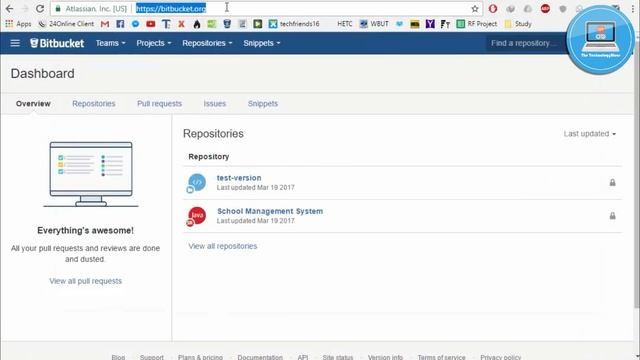Open the School Management System repository
Image resolution: width=640 pixels, height=360 pixels.
[x=270, y=211]
